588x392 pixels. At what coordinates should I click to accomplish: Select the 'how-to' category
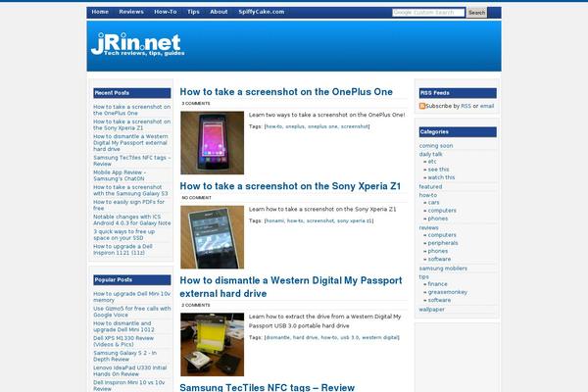[428, 195]
